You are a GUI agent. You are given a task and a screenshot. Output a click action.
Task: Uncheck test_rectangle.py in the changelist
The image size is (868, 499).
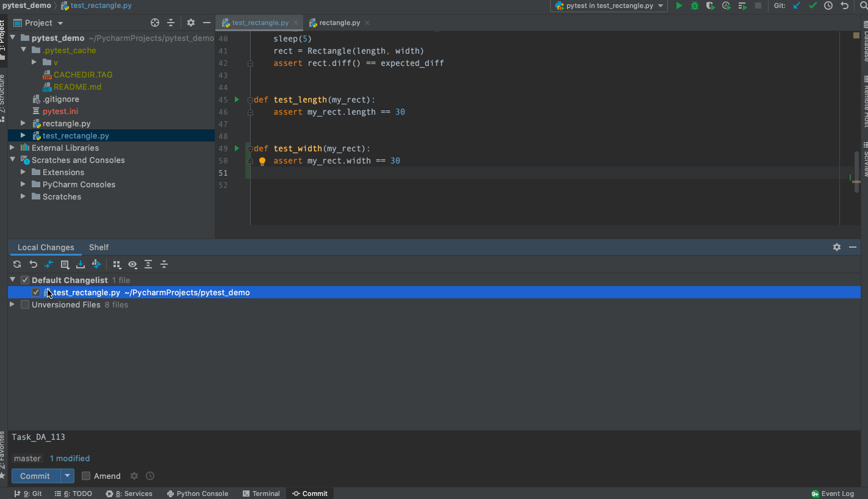click(36, 292)
